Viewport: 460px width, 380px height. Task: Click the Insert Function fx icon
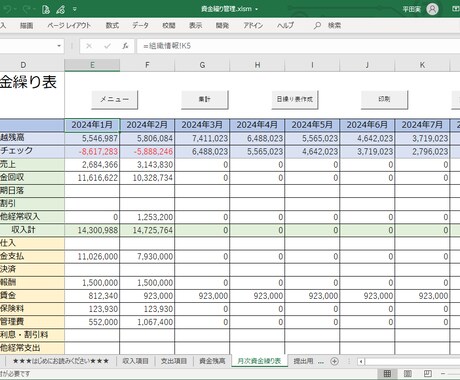(x=125, y=46)
